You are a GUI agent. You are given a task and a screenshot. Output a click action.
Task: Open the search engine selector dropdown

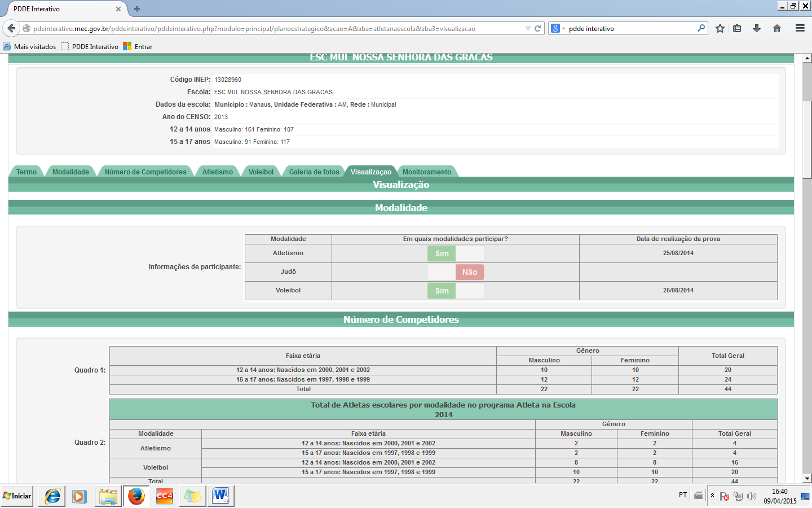tap(558, 28)
